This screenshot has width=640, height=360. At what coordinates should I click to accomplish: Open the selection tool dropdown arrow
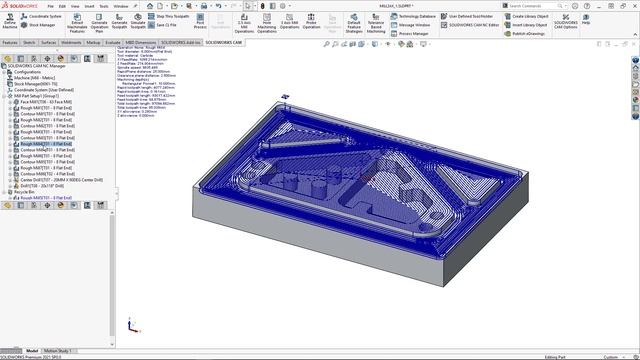[x=255, y=6]
